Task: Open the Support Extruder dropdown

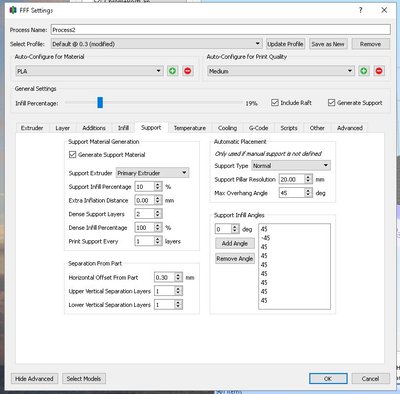Action: [152, 173]
